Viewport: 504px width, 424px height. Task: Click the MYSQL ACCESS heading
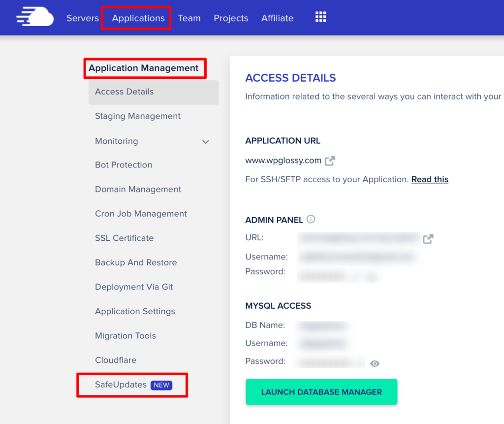278,306
